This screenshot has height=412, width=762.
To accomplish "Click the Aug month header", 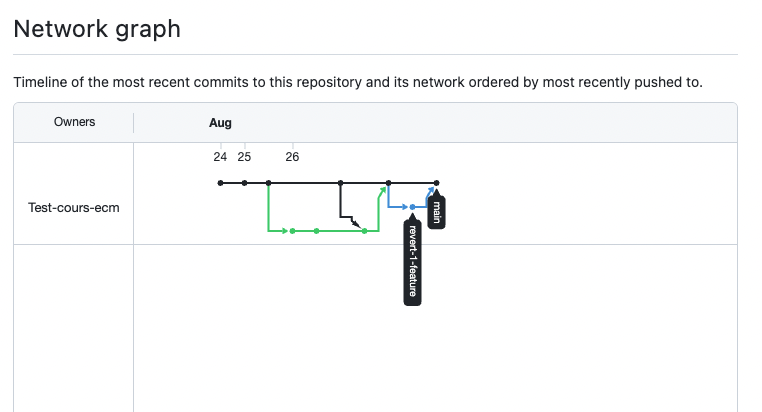I will pos(220,123).
